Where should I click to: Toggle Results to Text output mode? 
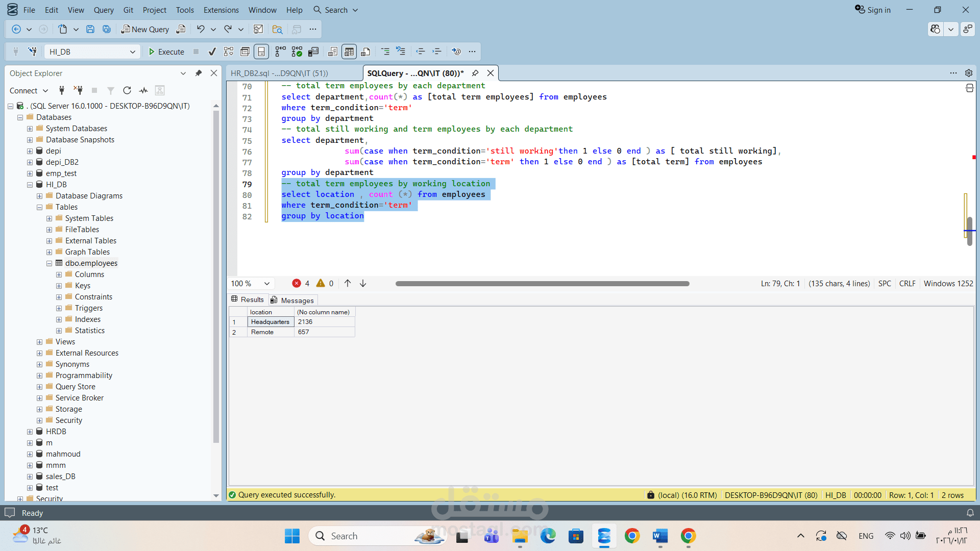click(x=333, y=52)
